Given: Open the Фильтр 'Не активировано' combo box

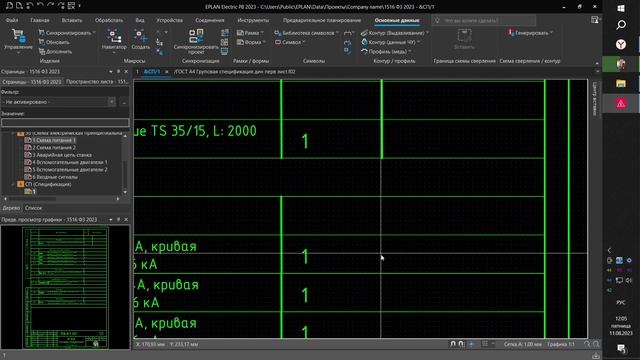Looking at the screenshot, I should point(59,102).
